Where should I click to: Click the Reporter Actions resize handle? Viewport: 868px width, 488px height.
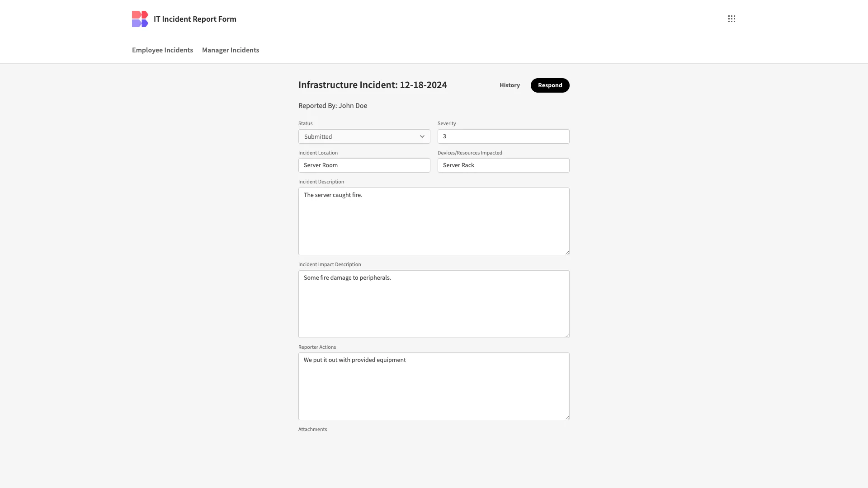(x=567, y=418)
